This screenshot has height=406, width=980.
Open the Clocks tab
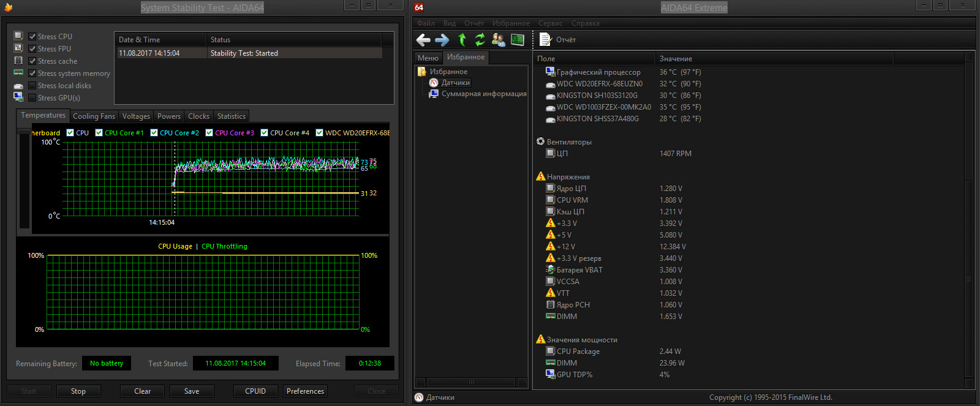[198, 116]
